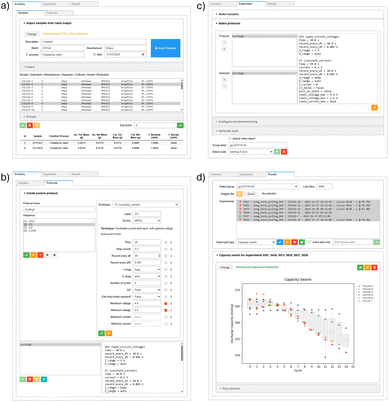The height and width of the screenshot is (402, 389).
Task: Click the orange icon below the Sequence list
Action: pyautogui.click(x=33, y=255)
